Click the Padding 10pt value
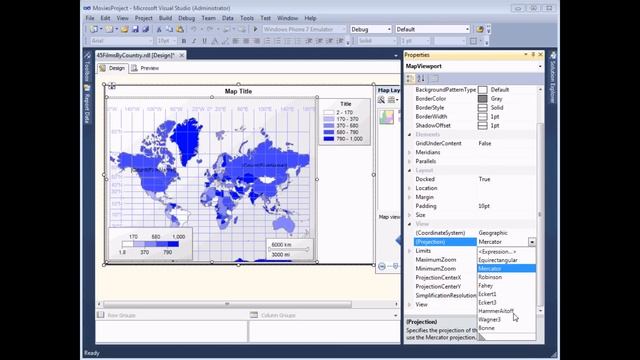 click(x=484, y=206)
